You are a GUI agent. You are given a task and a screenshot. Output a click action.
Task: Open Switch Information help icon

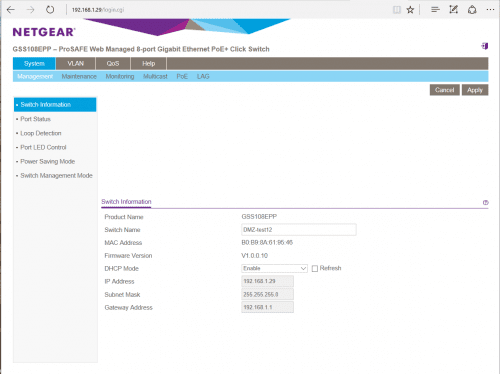[486, 202]
